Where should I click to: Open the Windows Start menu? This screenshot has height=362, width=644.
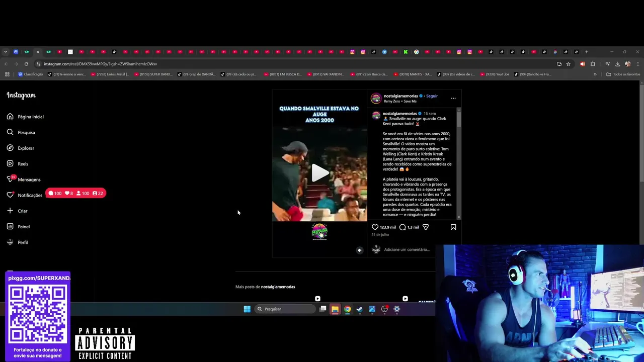point(247,309)
